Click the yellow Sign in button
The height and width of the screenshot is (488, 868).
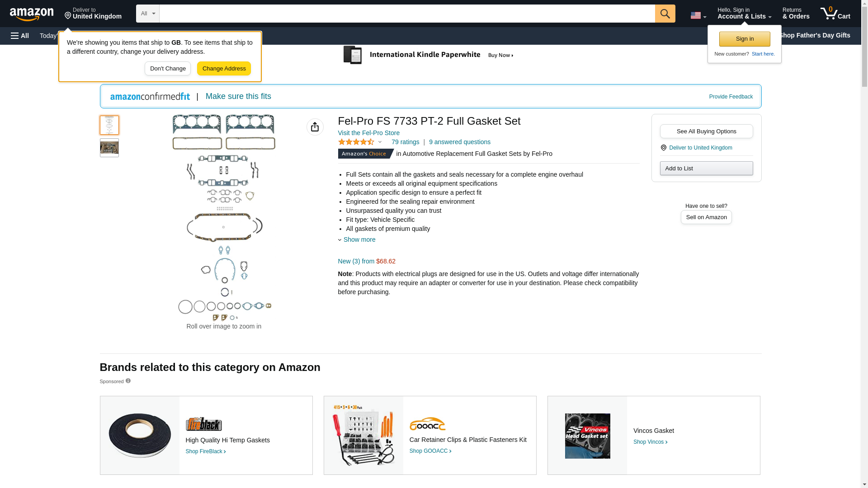[744, 39]
